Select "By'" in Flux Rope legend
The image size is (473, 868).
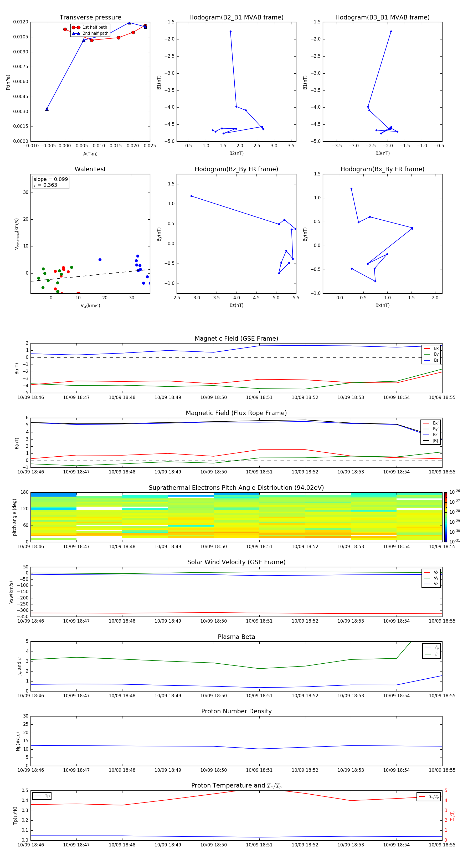point(431,429)
